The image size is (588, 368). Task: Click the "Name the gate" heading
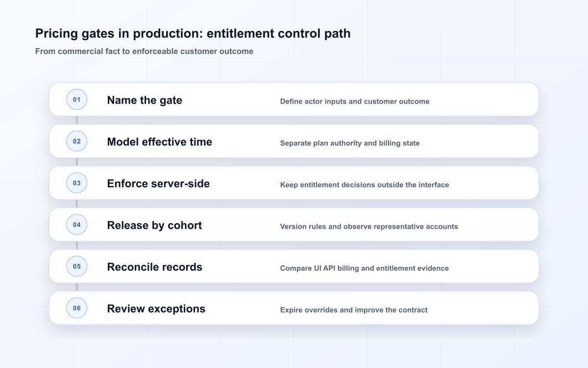pyautogui.click(x=145, y=100)
